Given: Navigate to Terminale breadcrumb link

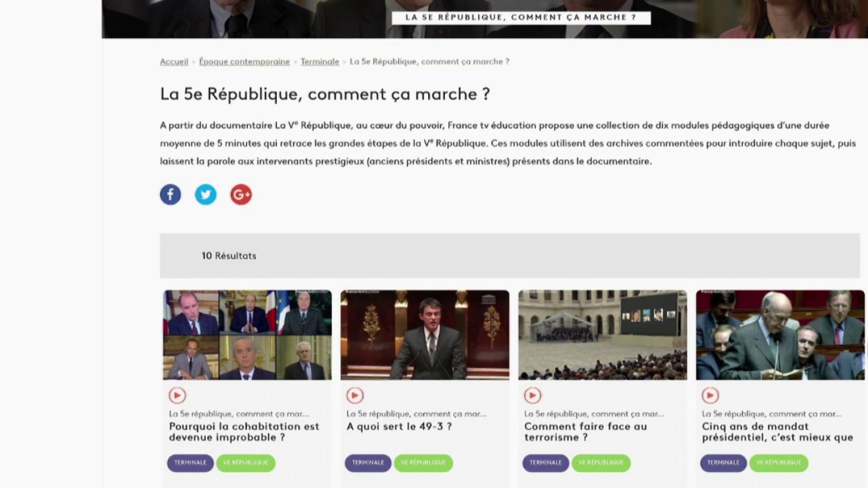Looking at the screenshot, I should pyautogui.click(x=320, y=62).
